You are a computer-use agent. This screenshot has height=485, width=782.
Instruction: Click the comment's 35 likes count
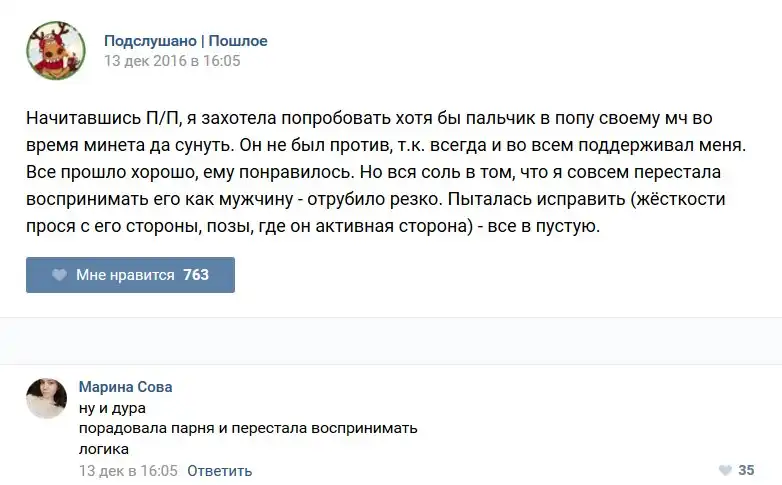pyautogui.click(x=746, y=470)
